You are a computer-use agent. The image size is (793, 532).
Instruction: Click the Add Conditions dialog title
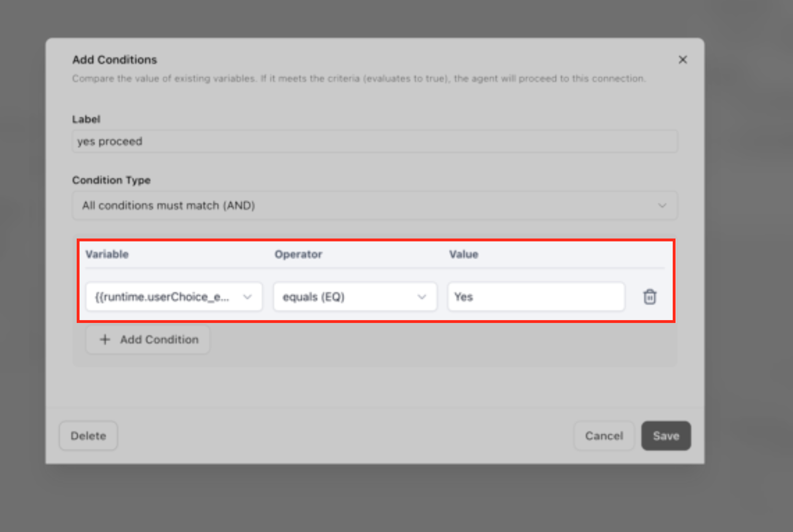coord(115,59)
